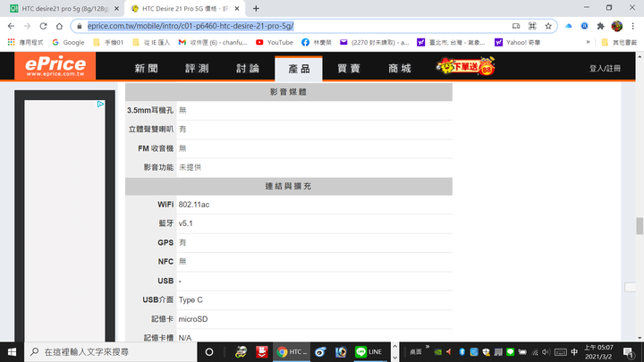Screen dimensions: 644x362
Task: Open the Chrome profile avatar
Action: 617,26
